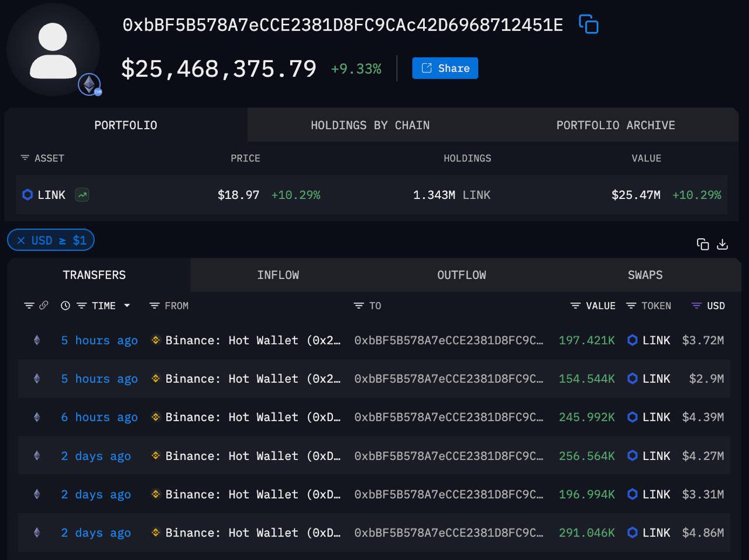The height and width of the screenshot is (560, 749).
Task: Open the VALUE column filter
Action: coord(575,305)
